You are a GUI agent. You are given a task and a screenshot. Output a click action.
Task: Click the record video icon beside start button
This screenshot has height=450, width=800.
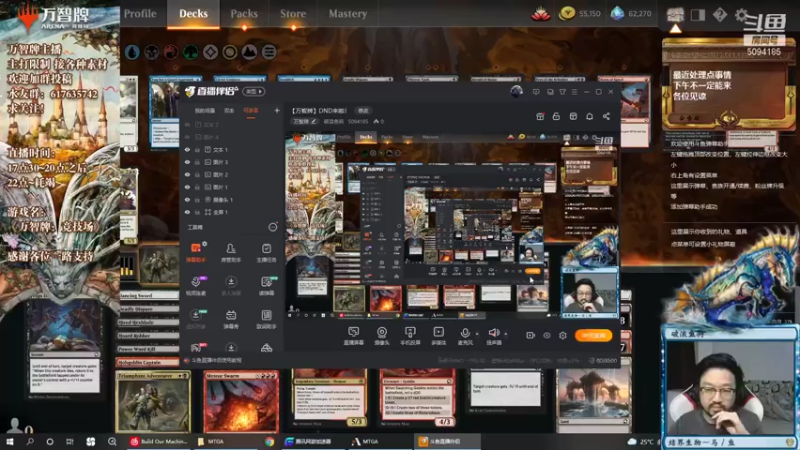coord(530,335)
